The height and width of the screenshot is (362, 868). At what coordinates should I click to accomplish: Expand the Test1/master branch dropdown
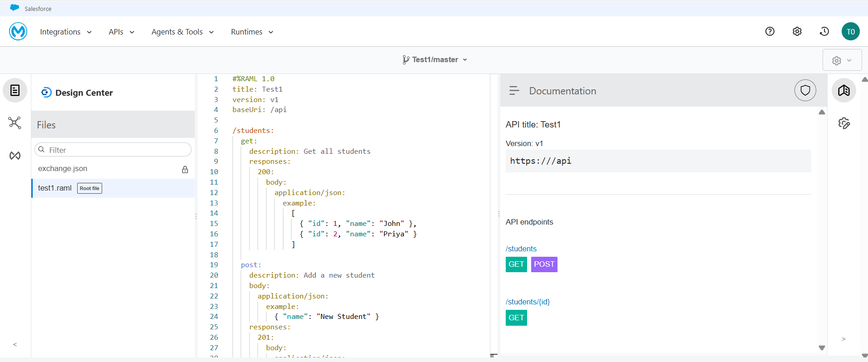pyautogui.click(x=434, y=59)
